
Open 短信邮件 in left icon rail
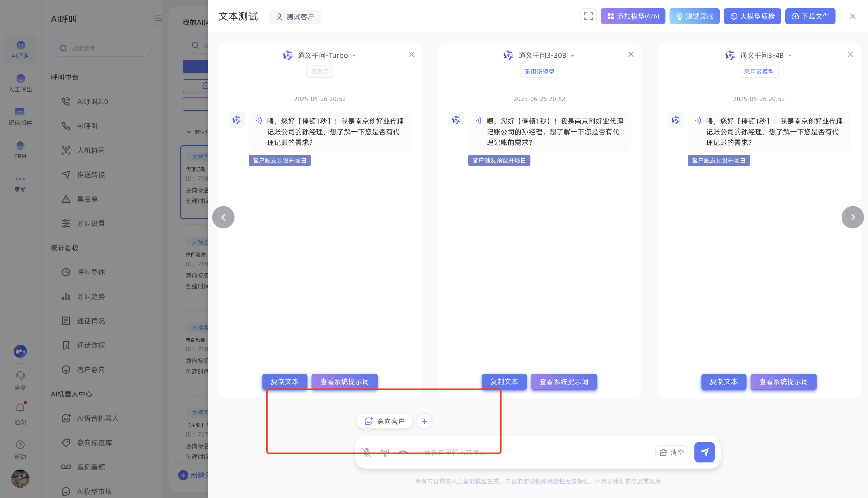[20, 117]
